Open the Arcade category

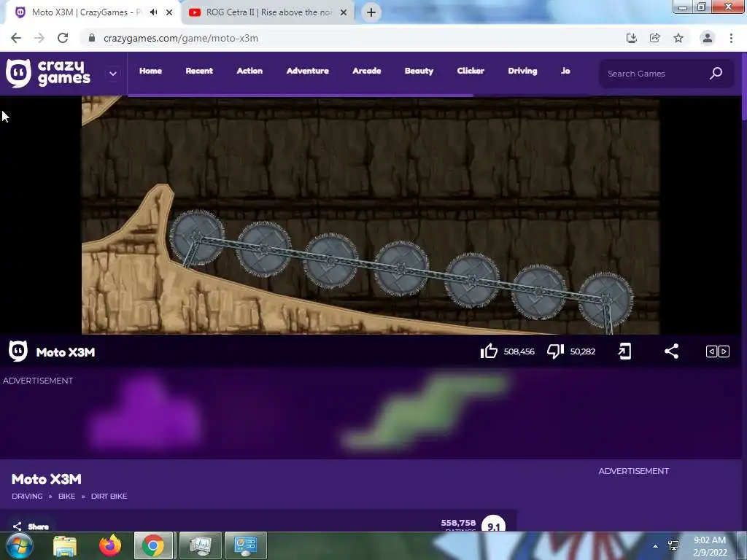pos(367,71)
